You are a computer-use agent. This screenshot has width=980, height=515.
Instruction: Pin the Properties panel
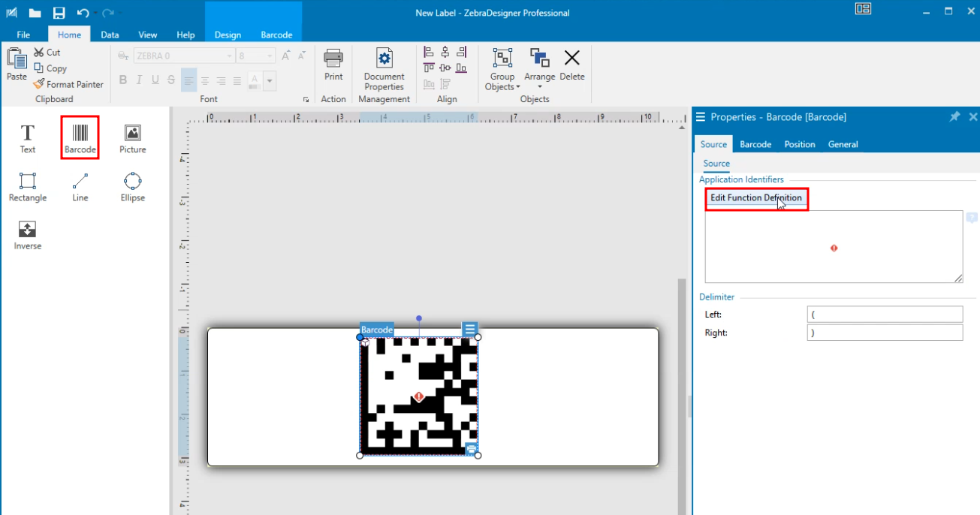(x=954, y=117)
